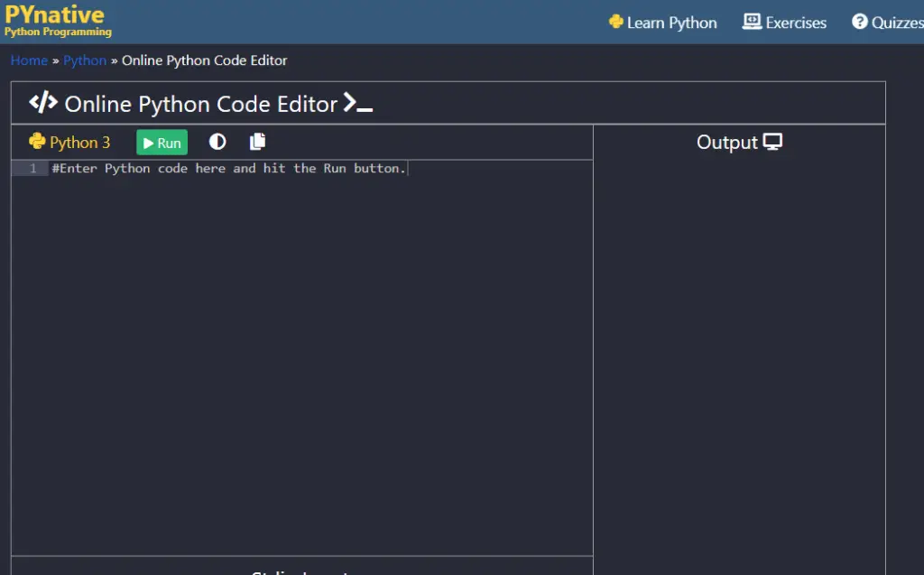Open the Learn Python menu

tap(663, 23)
